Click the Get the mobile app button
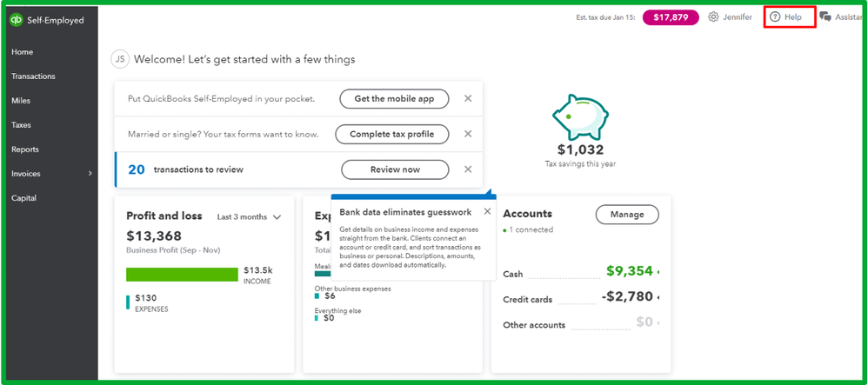The width and height of the screenshot is (868, 385). (x=394, y=99)
